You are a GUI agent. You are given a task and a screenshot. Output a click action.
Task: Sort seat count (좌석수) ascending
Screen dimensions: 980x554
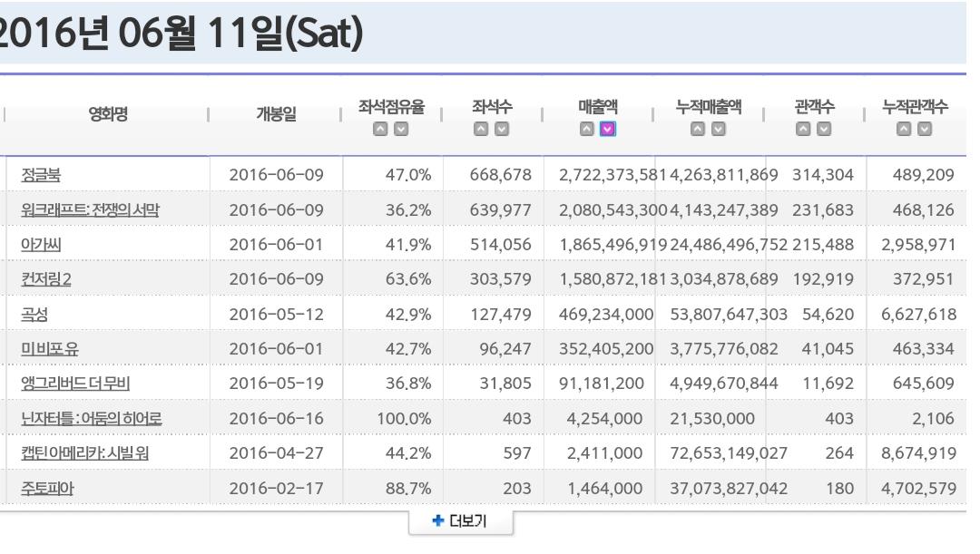[484, 130]
